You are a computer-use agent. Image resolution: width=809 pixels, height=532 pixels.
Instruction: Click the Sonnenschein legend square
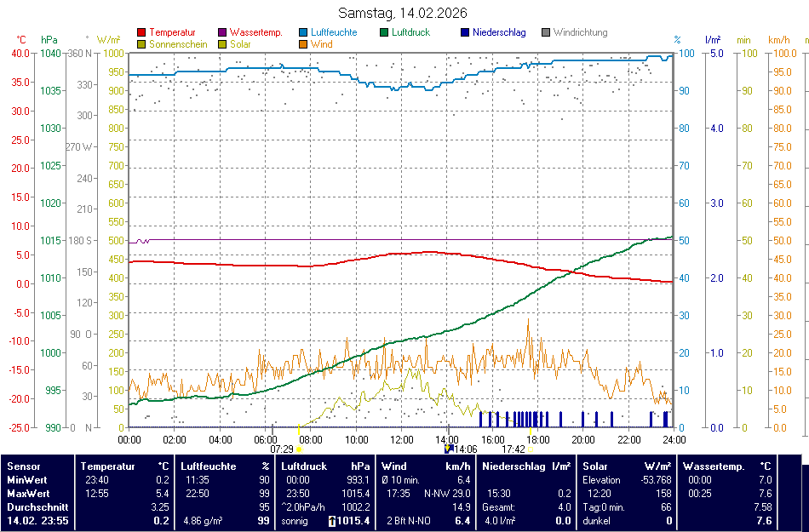click(x=141, y=44)
